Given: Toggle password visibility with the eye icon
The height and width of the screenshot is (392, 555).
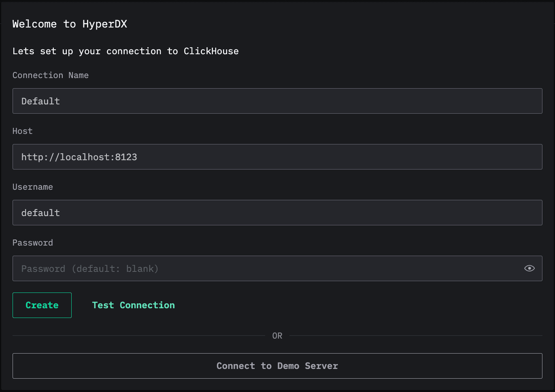Looking at the screenshot, I should (x=529, y=268).
